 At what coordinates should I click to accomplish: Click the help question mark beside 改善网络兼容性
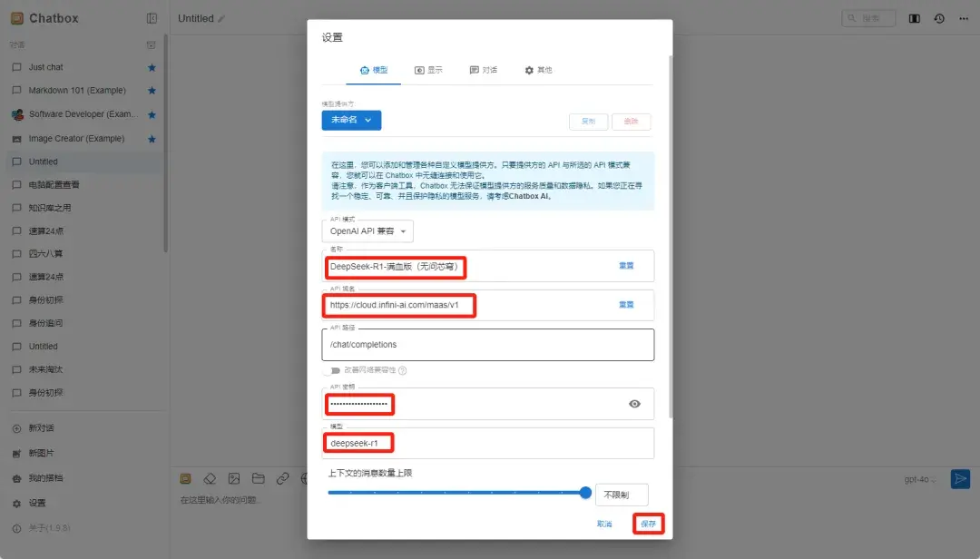pos(403,370)
